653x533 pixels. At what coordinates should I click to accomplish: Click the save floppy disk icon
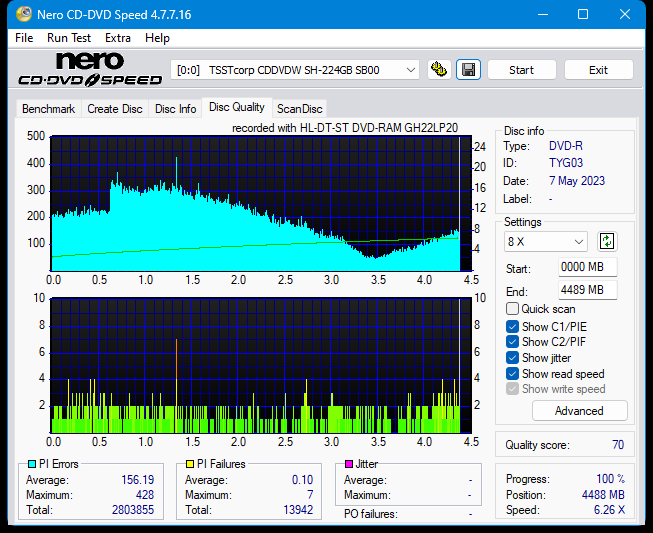click(467, 70)
